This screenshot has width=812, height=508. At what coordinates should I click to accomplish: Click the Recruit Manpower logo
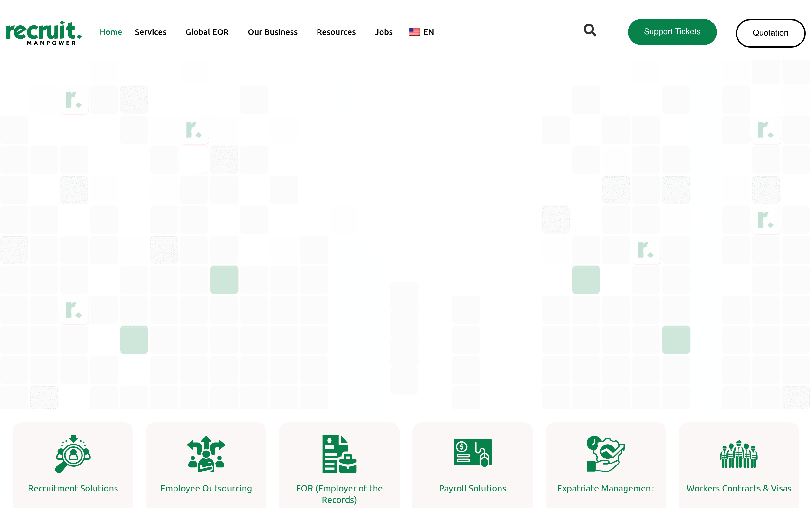pos(44,33)
